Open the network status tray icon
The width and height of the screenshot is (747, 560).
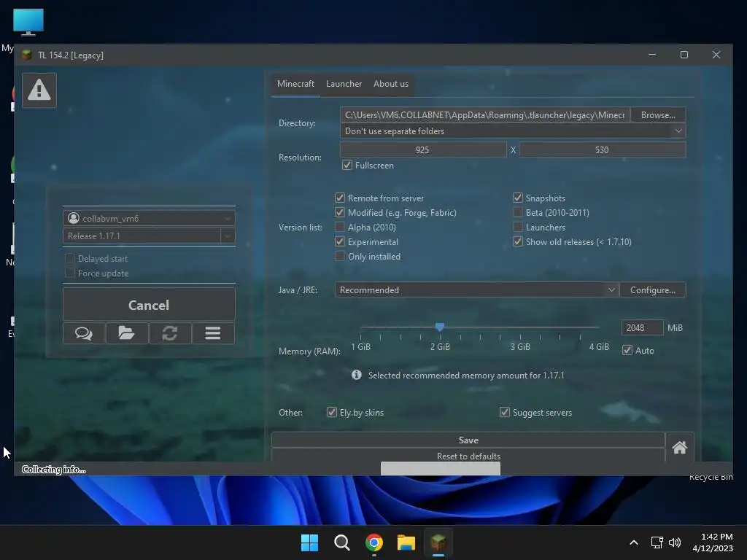pos(657,542)
